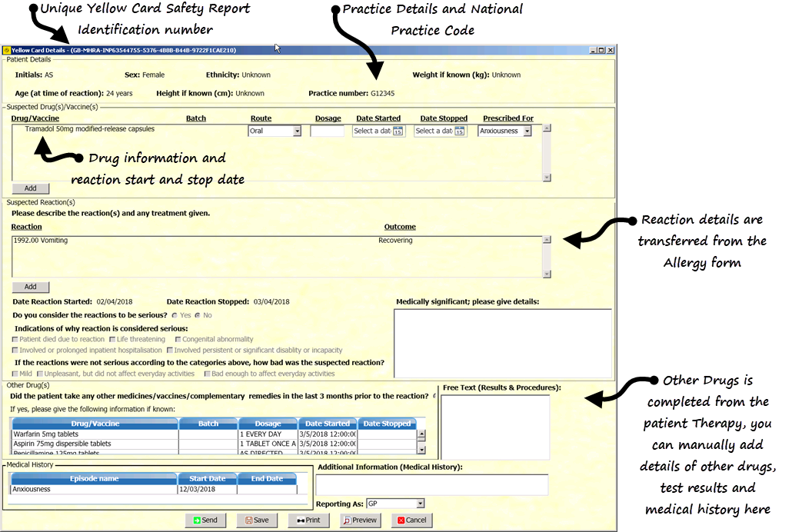The width and height of the screenshot is (792, 532).
Task: Save the Yellow Card report
Action: (x=257, y=520)
